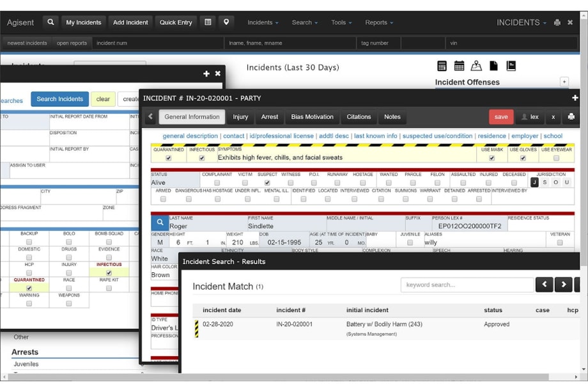Viewport: 588px width, 392px height.
Task: Select the map view icon above Incident Offenses
Action: pos(477,65)
